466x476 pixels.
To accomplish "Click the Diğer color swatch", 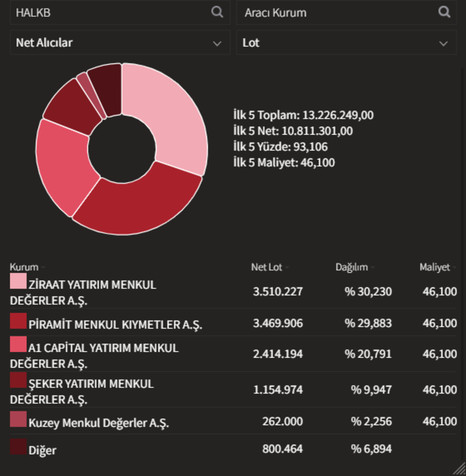I will [x=18, y=446].
